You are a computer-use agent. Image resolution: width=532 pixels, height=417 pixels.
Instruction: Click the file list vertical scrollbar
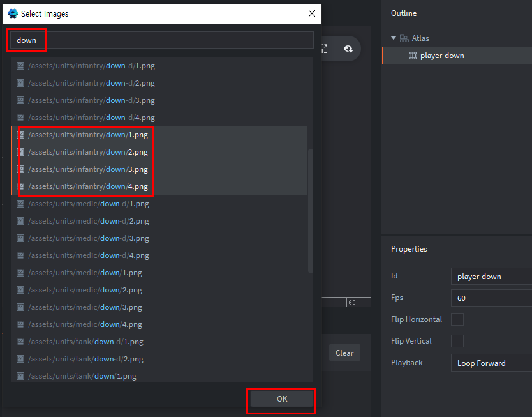coord(311,211)
